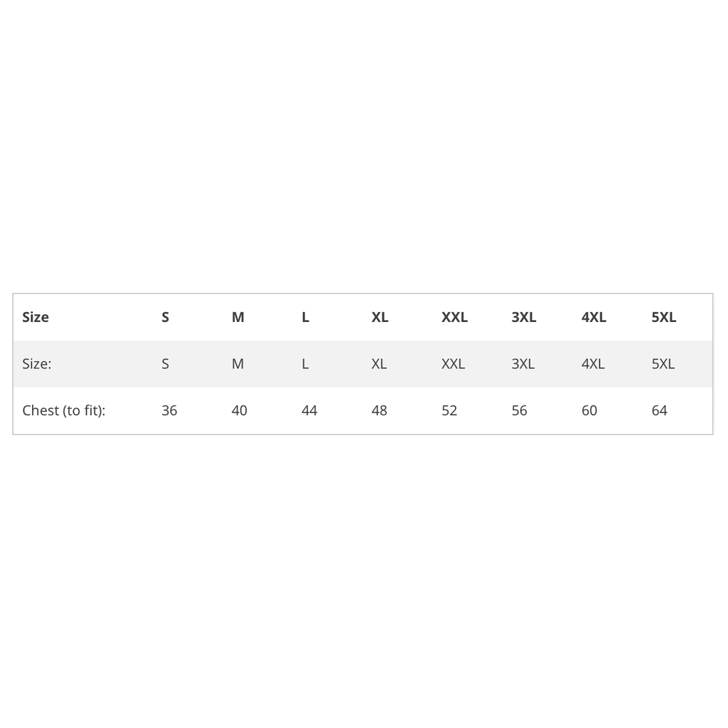Select chest value 52
The image size is (728, 728).
coord(449,410)
